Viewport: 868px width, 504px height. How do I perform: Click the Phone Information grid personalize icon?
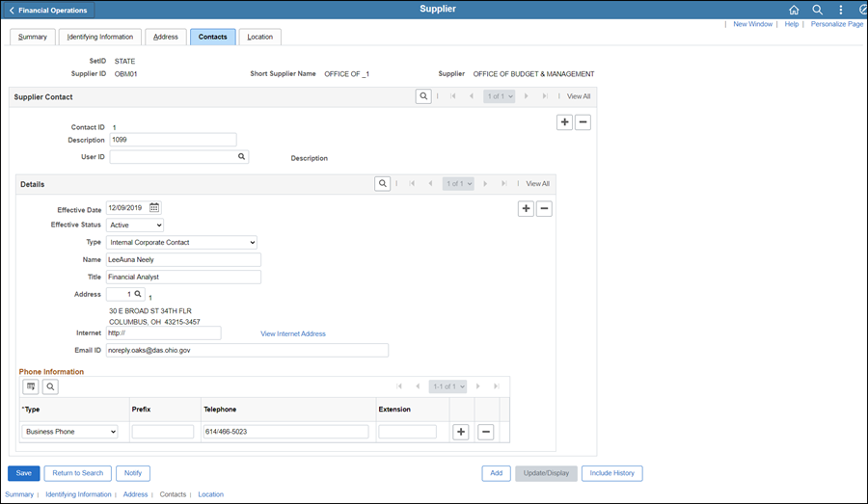pyautogui.click(x=31, y=386)
